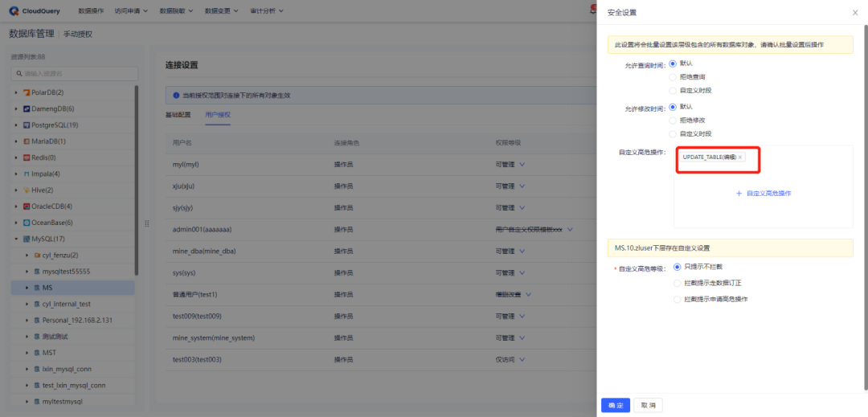
Task: Click the mysqltest55555 connection icon
Action: click(x=37, y=272)
